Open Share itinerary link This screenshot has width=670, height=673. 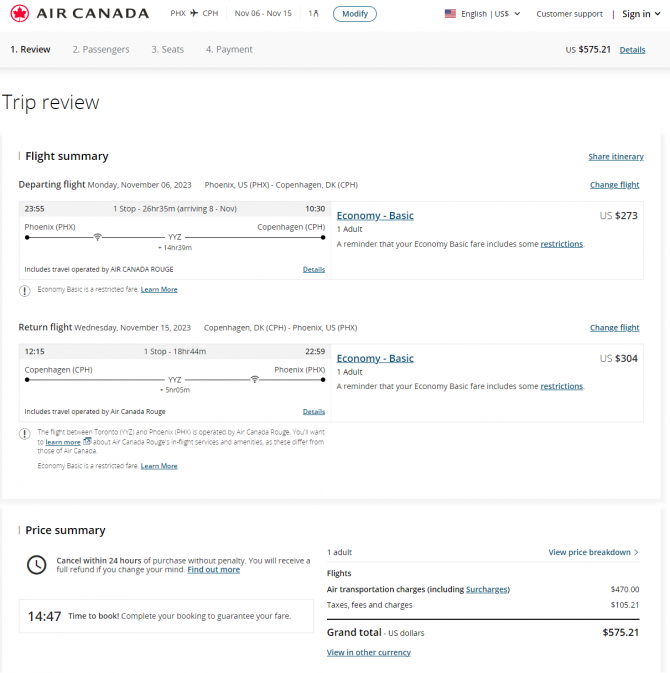point(616,157)
